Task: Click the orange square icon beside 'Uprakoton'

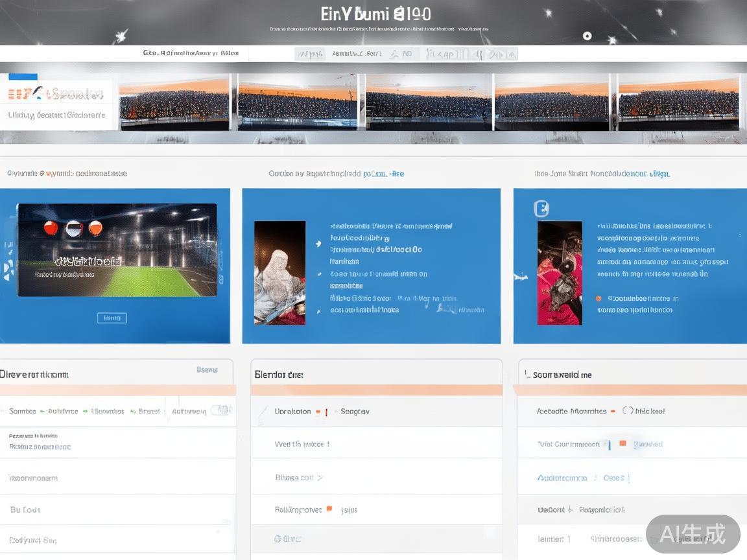Action: 318,412
